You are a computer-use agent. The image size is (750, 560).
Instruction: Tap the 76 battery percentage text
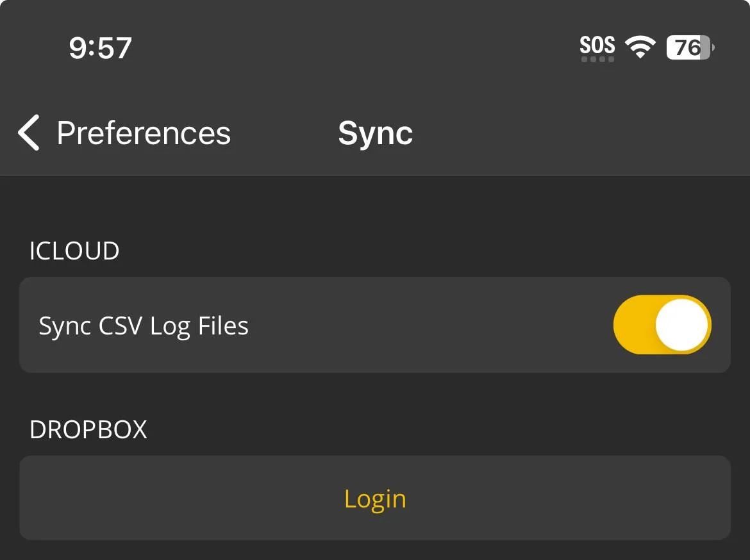[x=687, y=47]
